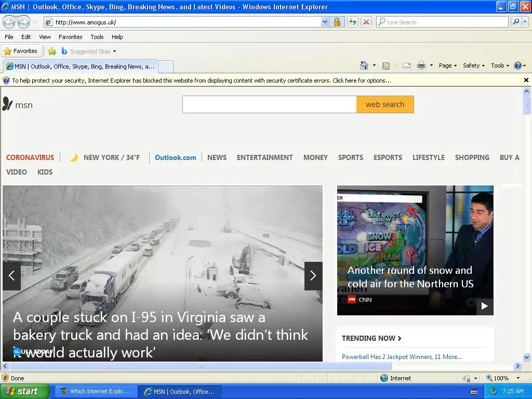
Task: Click the security lock icon in address bar
Action: (x=337, y=22)
